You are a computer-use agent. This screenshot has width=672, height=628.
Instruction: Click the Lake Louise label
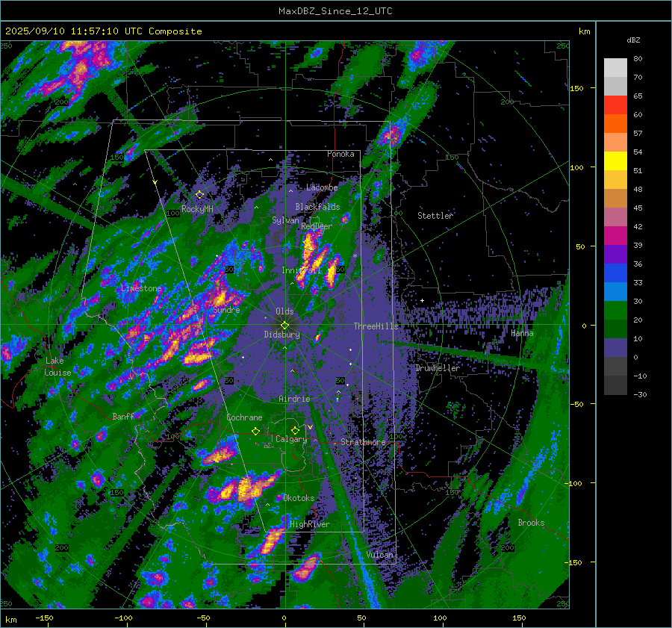(x=57, y=367)
